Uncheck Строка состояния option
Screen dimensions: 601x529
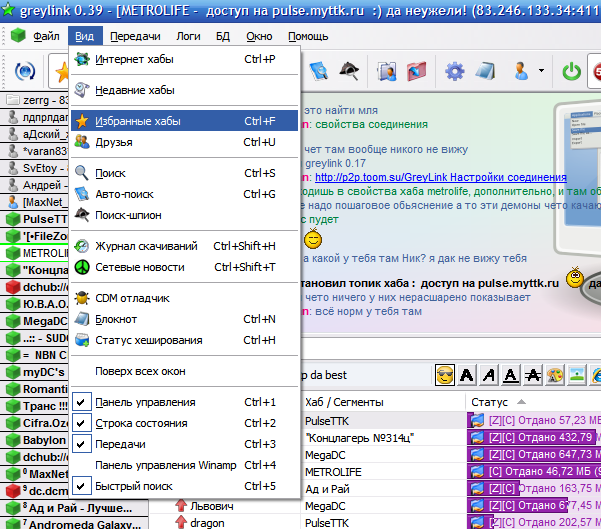(184, 423)
